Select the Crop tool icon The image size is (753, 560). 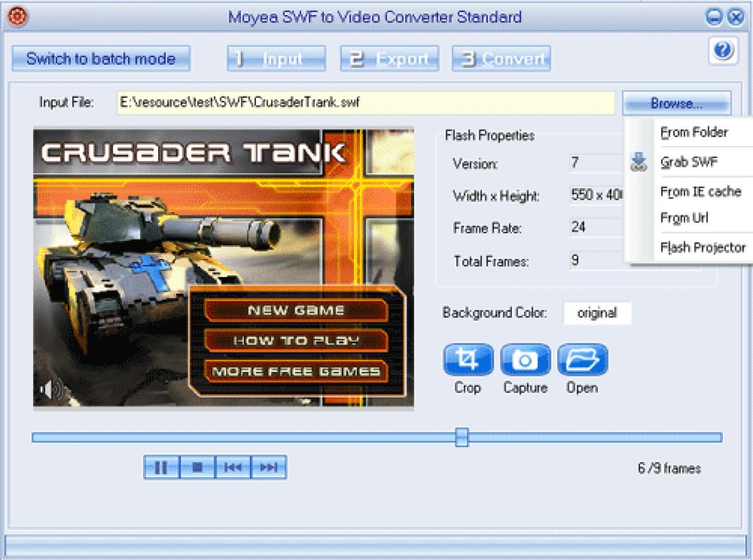pos(467,359)
